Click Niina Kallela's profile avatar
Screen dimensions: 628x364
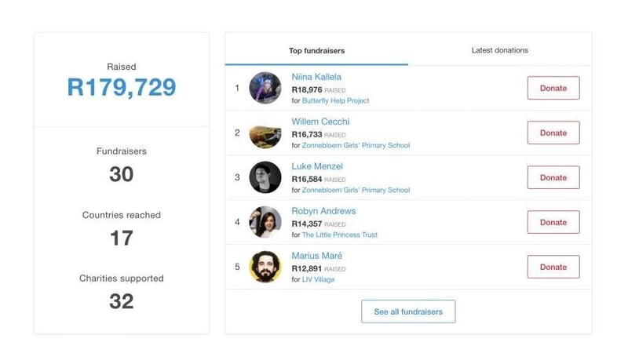[265, 88]
